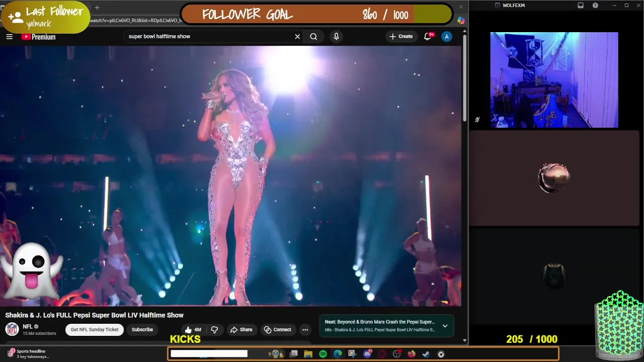The image size is (644, 362).
Task: Select the pink sphere avatar in WOLFEXM
Action: pyautogui.click(x=554, y=178)
